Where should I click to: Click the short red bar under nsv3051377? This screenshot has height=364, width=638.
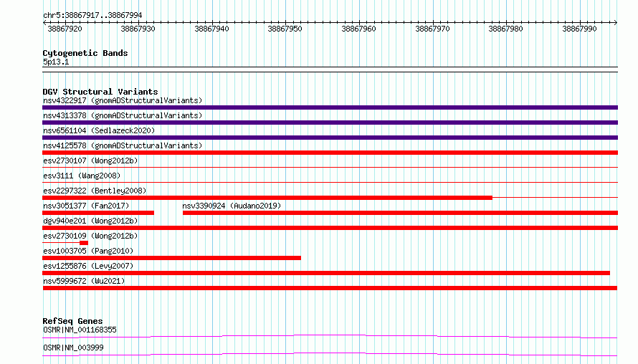coord(98,213)
